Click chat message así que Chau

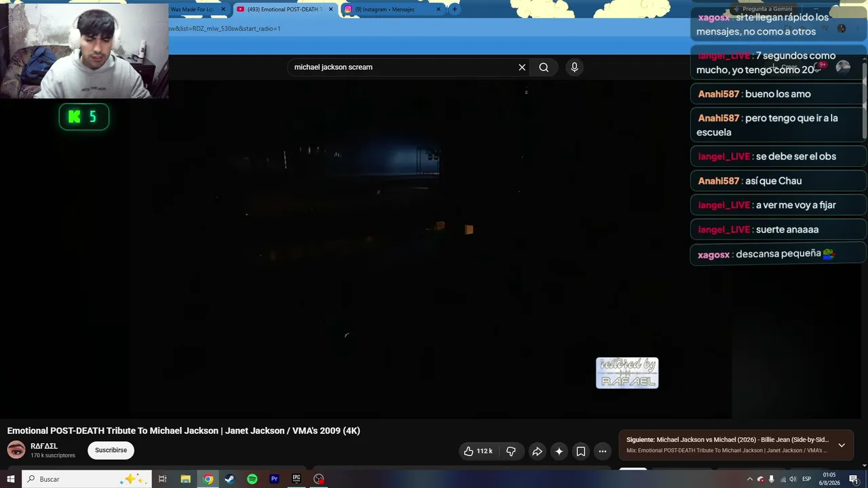pos(778,181)
